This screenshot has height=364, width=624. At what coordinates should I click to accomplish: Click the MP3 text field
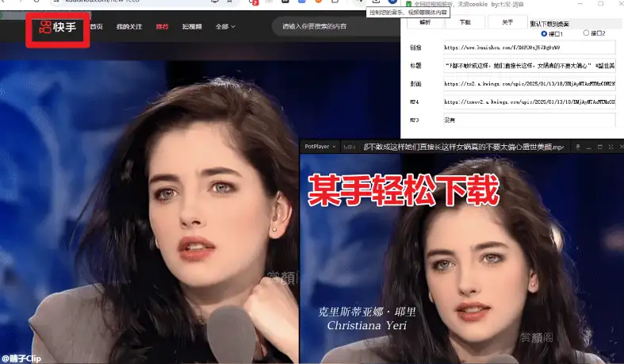531,120
